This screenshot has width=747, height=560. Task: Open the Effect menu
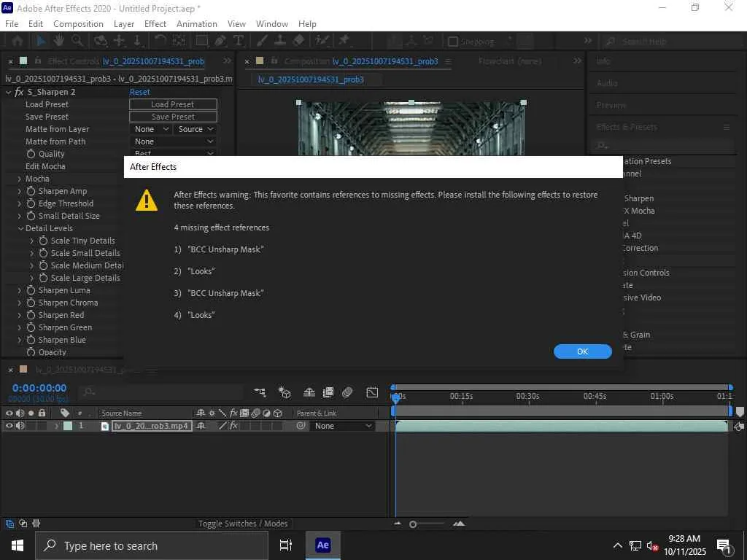[155, 24]
